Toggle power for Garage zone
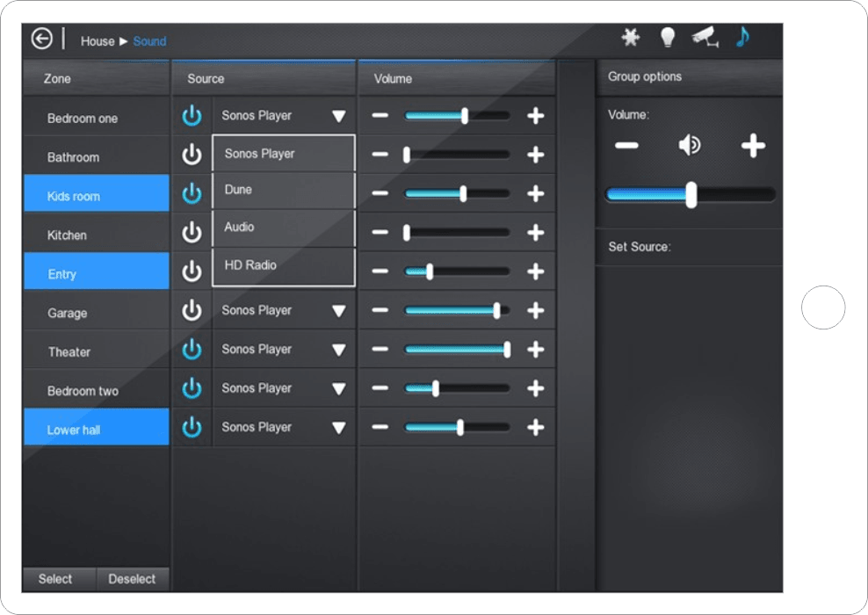 (192, 310)
